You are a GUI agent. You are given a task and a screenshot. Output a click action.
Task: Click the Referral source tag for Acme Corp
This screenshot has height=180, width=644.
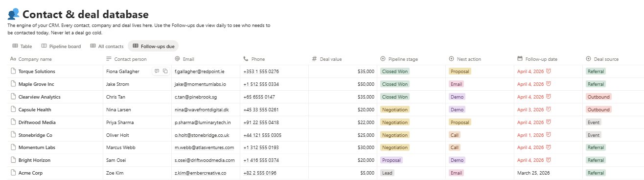pos(596,173)
